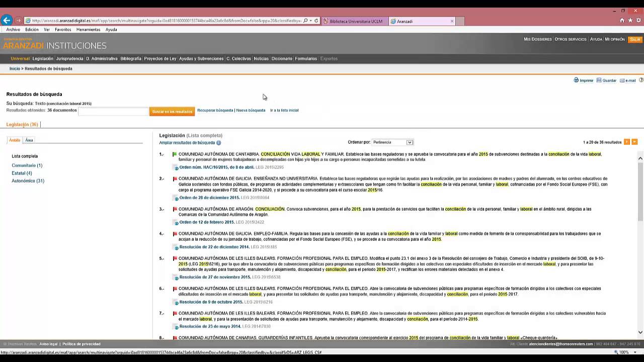Open the help question mark icon

point(641,80)
